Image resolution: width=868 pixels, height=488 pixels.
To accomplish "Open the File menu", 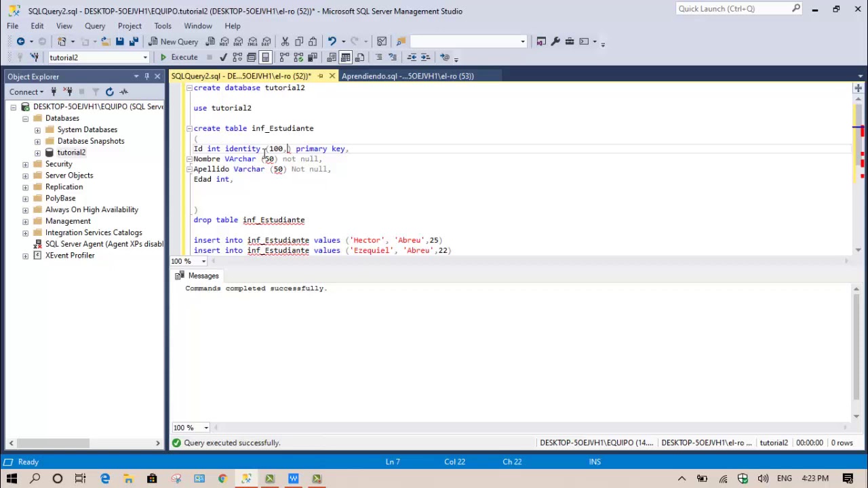I will point(12,26).
